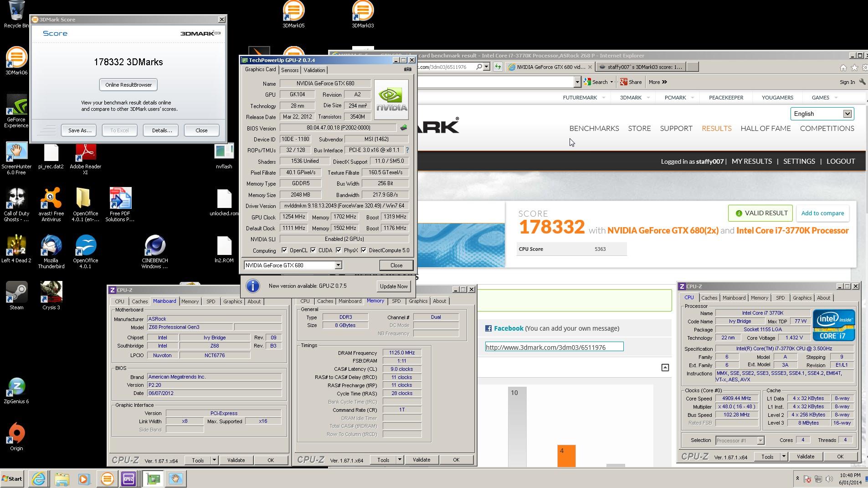Toggle the OpenCL checkbox in GPU-Z
This screenshot has width=868, height=488.
click(x=284, y=250)
